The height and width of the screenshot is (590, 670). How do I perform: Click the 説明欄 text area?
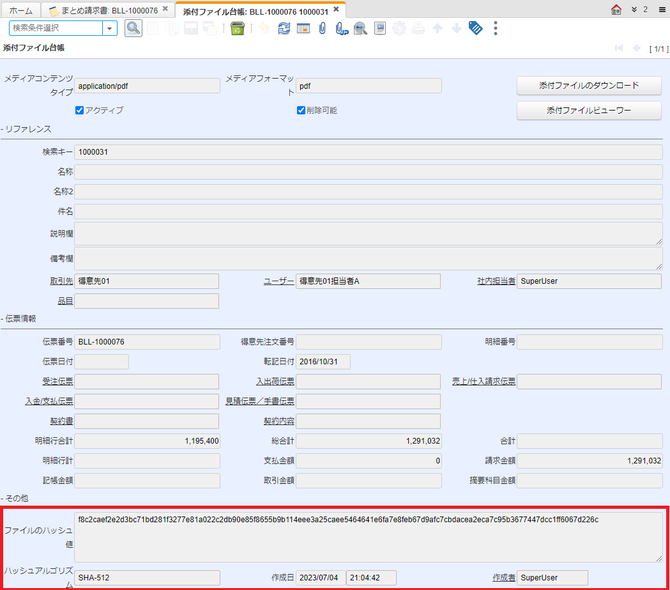[x=368, y=233]
